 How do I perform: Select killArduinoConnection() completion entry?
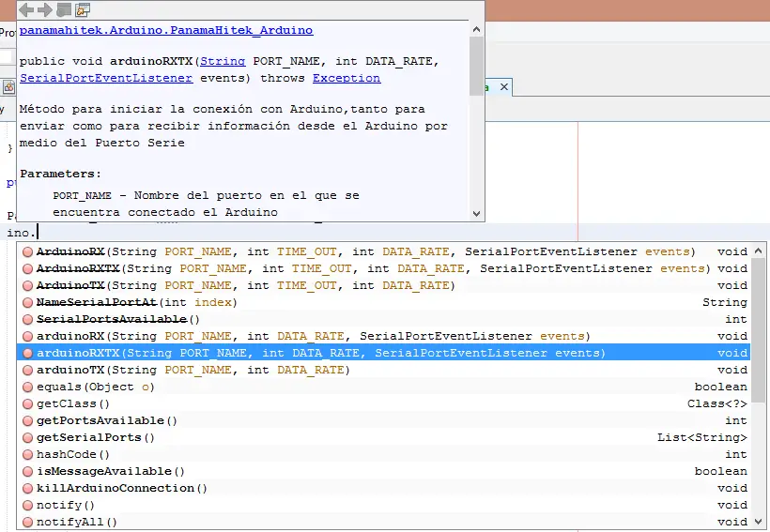coord(383,488)
